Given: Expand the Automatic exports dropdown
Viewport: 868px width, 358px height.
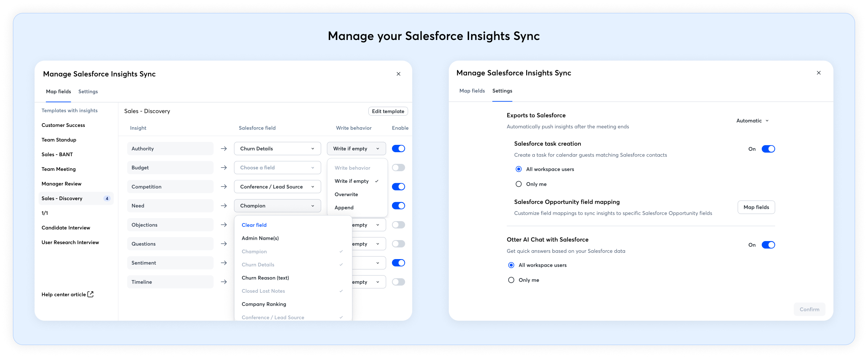Looking at the screenshot, I should click(x=752, y=121).
